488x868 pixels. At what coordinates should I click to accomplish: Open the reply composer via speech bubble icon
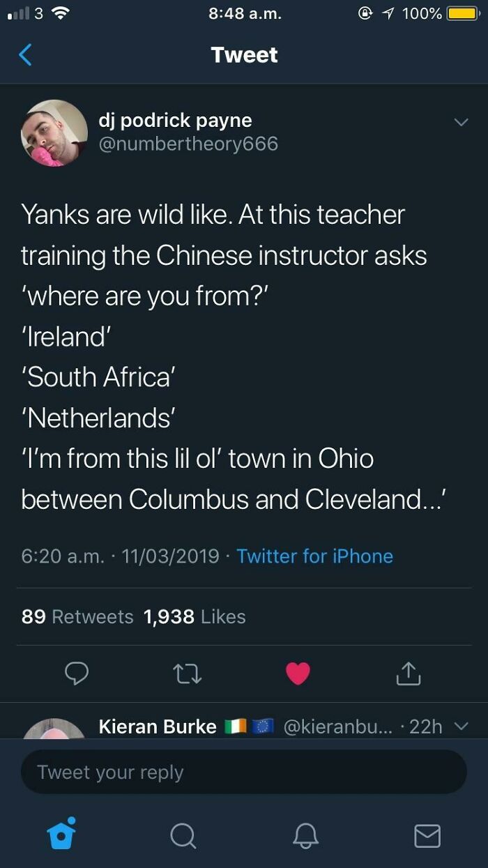[x=78, y=673]
